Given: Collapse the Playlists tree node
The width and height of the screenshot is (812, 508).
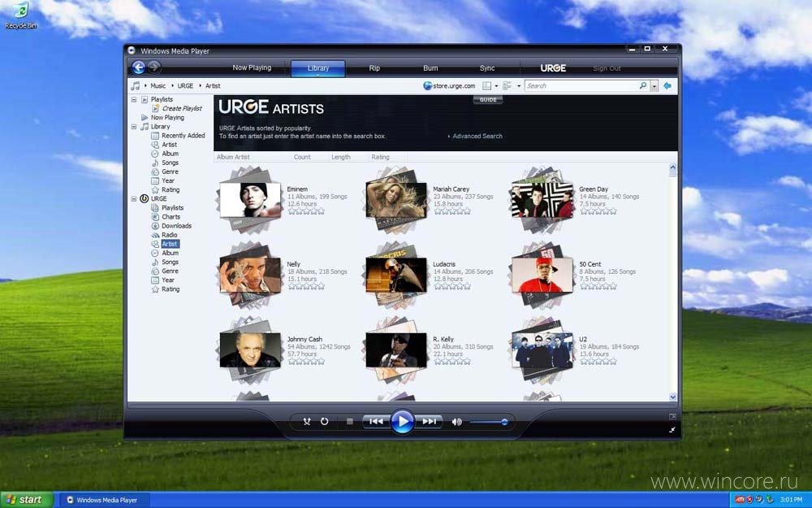Looking at the screenshot, I should 134,99.
